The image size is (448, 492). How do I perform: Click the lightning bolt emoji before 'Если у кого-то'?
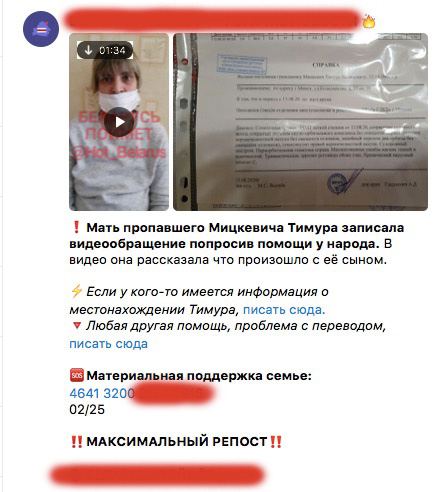click(77, 291)
